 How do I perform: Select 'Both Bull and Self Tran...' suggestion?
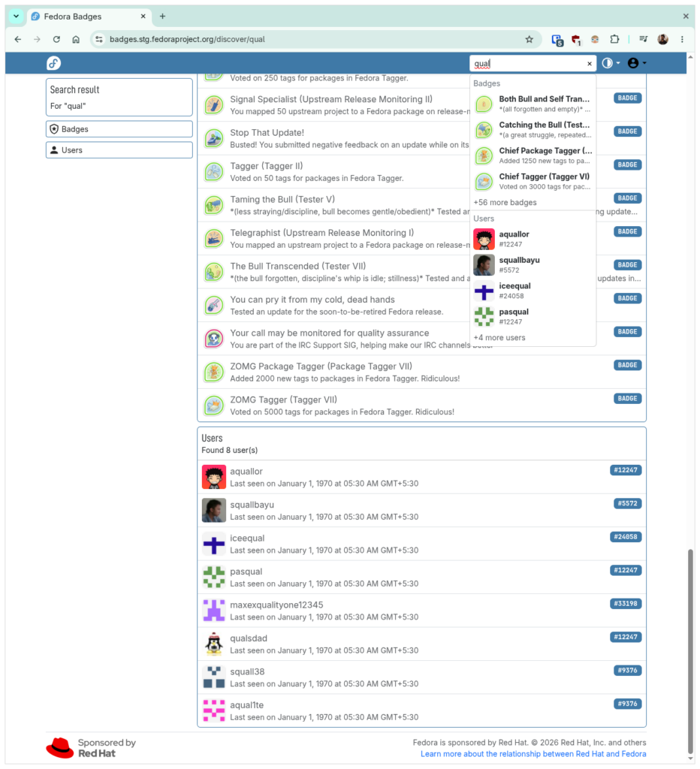(533, 104)
